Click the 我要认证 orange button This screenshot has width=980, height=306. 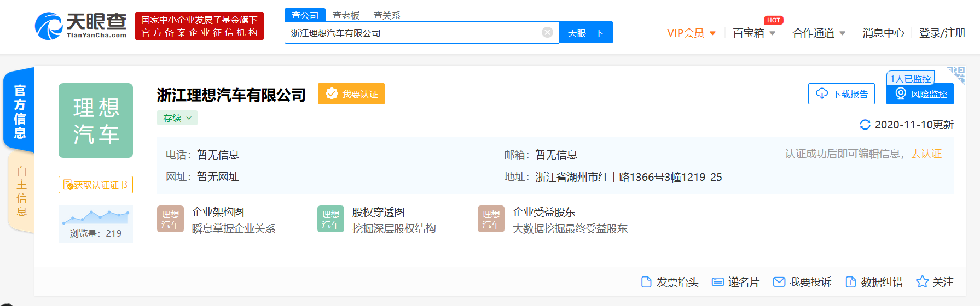coord(351,93)
